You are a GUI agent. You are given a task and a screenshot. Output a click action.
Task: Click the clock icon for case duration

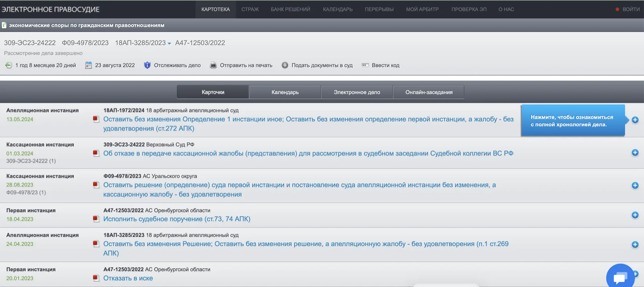coord(8,65)
